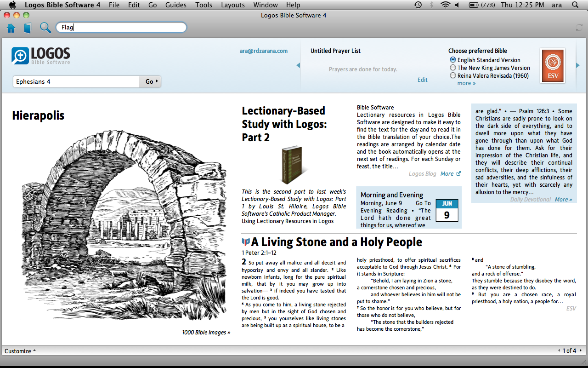Viewport: 588px width, 368px height.
Task: Click the right arrow beside the ESV cover
Action: (578, 65)
